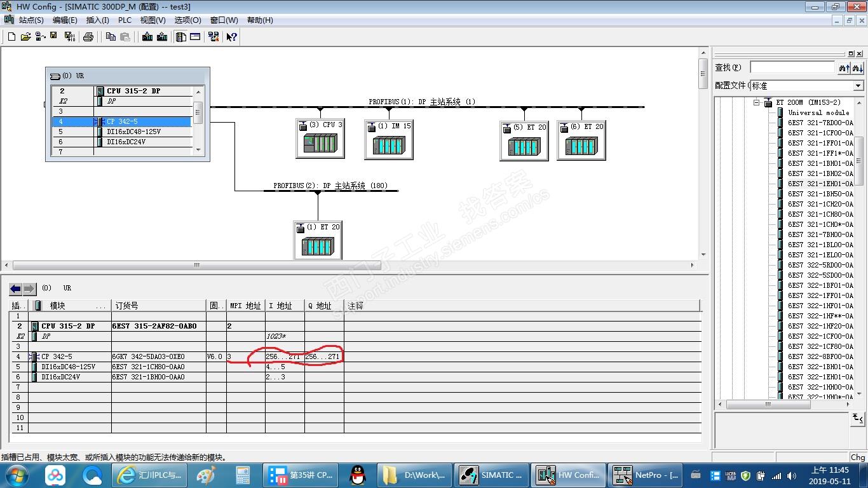The image size is (868, 488).
Task: Open the 窗口(W) menu
Action: 224,20
